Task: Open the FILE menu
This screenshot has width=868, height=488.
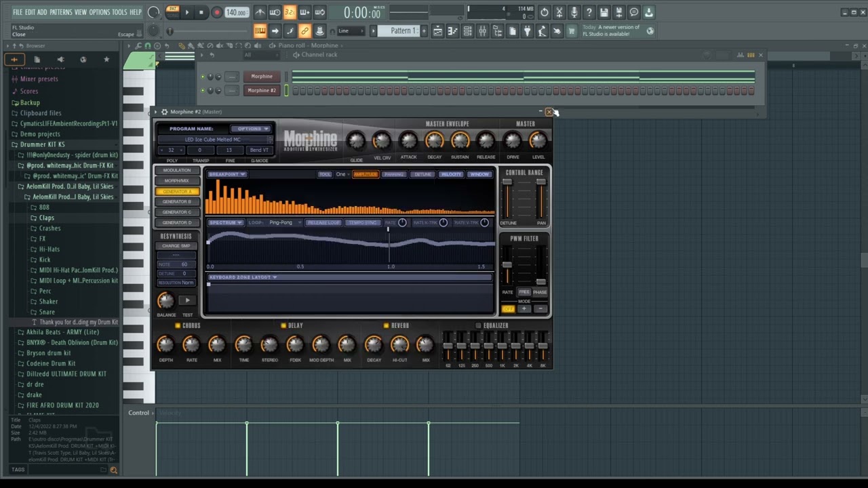Action: click(18, 12)
